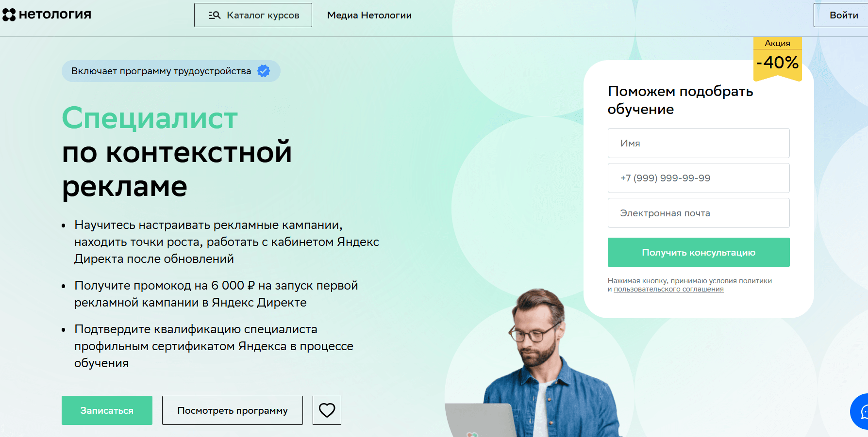Open the политики link
Image resolution: width=868 pixels, height=437 pixels.
[755, 281]
